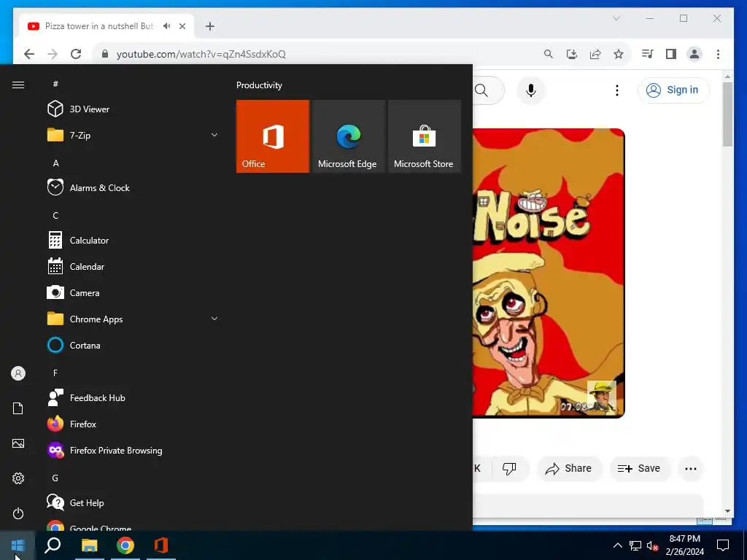Image resolution: width=747 pixels, height=560 pixels.
Task: Open the Get Help app
Action: click(x=133, y=503)
